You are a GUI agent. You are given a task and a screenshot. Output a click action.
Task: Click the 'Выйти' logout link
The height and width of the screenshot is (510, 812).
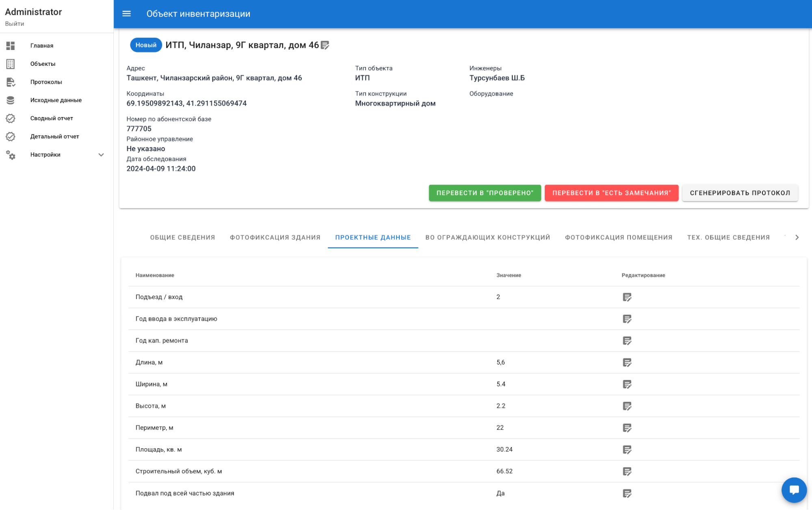[x=15, y=24]
